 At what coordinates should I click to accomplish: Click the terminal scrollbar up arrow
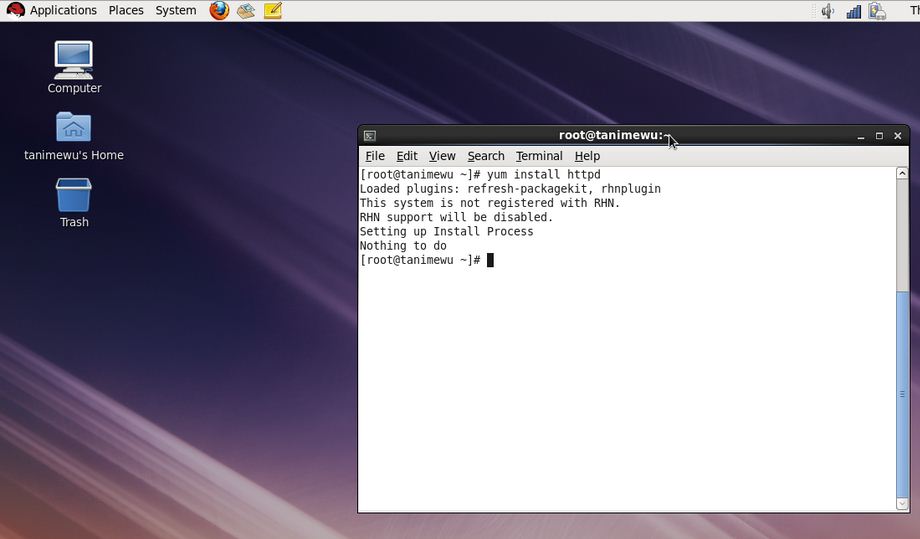pos(902,173)
